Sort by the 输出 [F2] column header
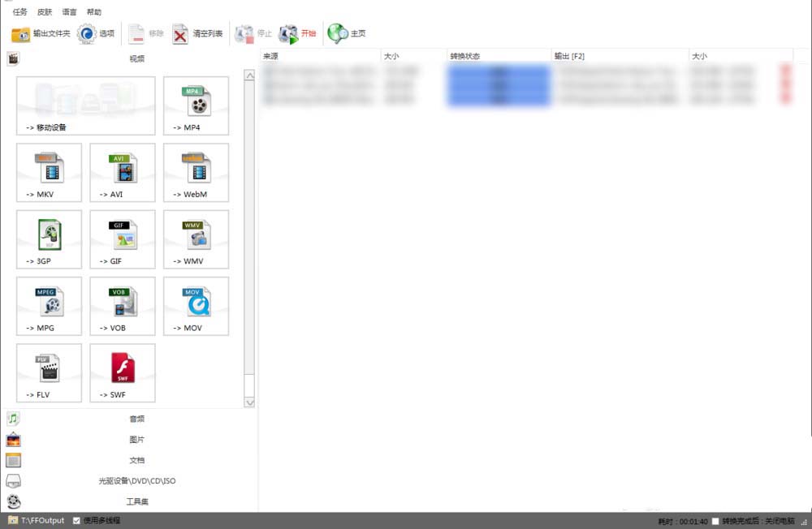812x529 pixels. point(620,56)
